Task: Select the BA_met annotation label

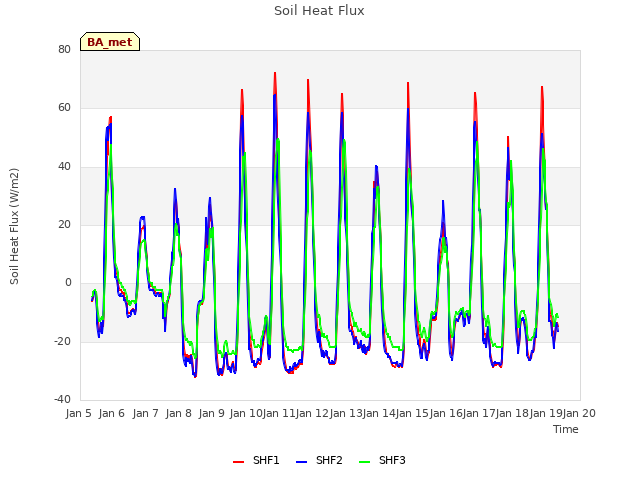Action: (110, 42)
